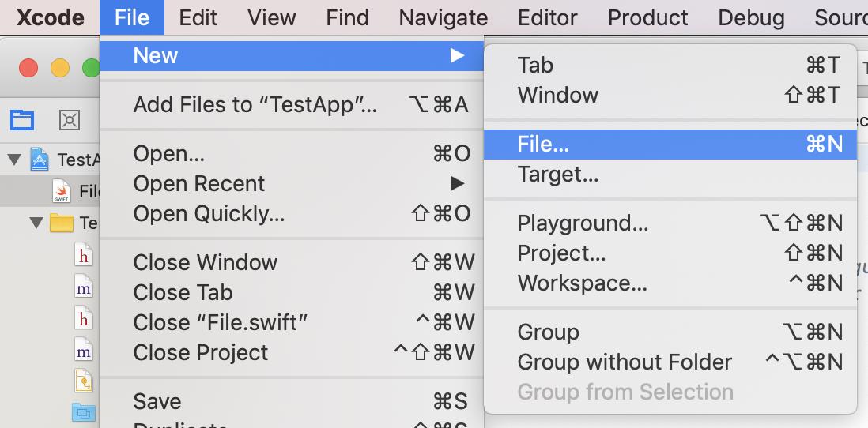The width and height of the screenshot is (868, 428).
Task: Click Open Quickly… menu item
Action: tap(209, 213)
